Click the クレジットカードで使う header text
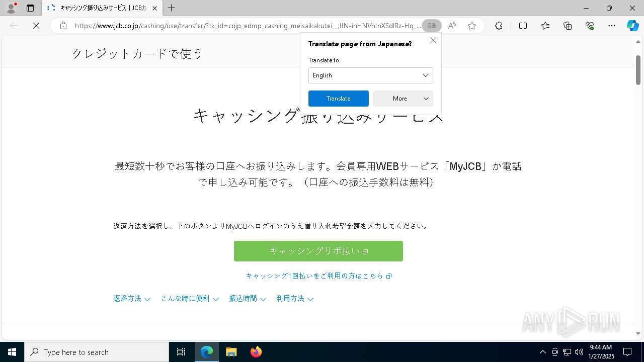The image size is (644, 362). [137, 53]
